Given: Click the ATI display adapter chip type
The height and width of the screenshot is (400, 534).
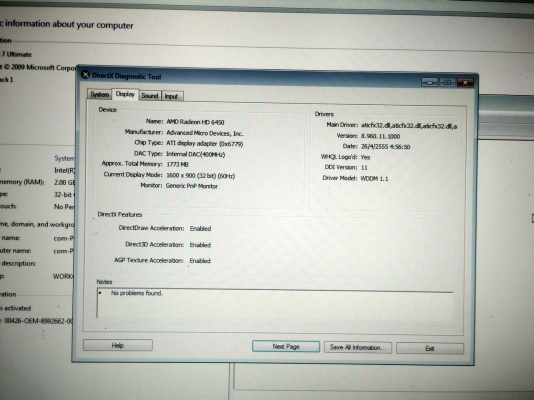Looking at the screenshot, I should 205,144.
